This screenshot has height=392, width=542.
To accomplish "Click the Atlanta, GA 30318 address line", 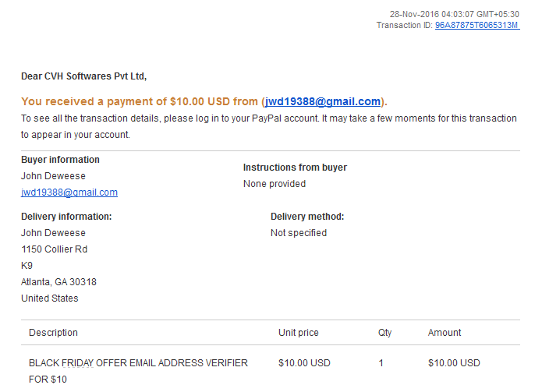I will [x=58, y=282].
